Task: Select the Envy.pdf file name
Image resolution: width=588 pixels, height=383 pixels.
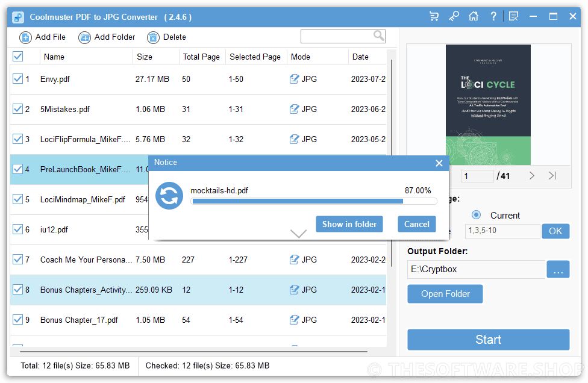Action: [55, 79]
